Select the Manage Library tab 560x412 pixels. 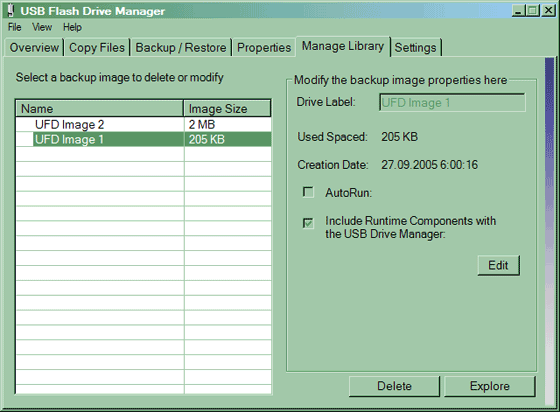[343, 46]
